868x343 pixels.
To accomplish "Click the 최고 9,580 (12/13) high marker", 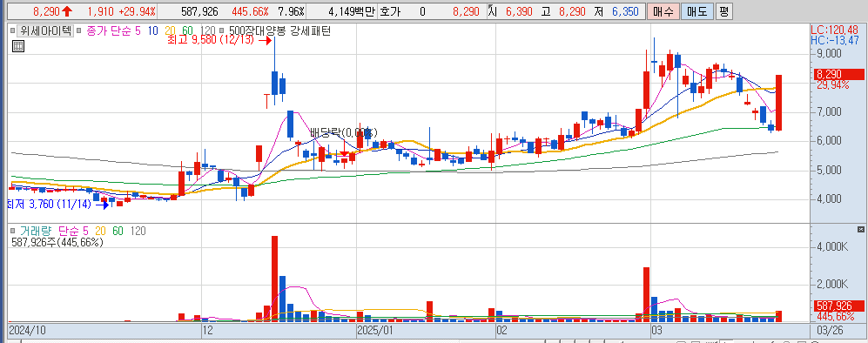I will click(219, 40).
